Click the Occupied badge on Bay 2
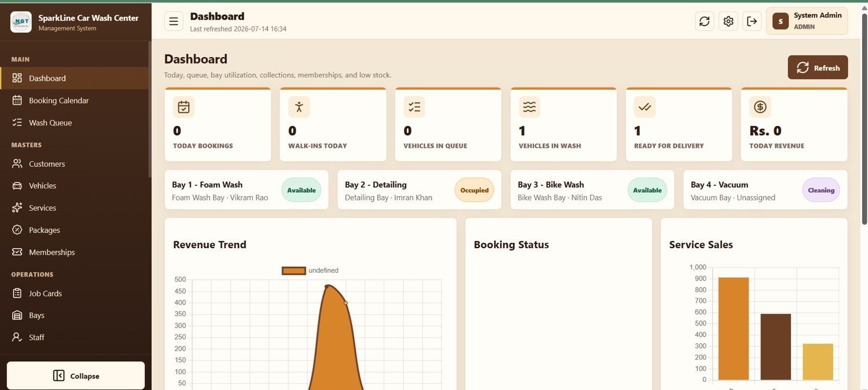The height and width of the screenshot is (390, 868). (474, 190)
